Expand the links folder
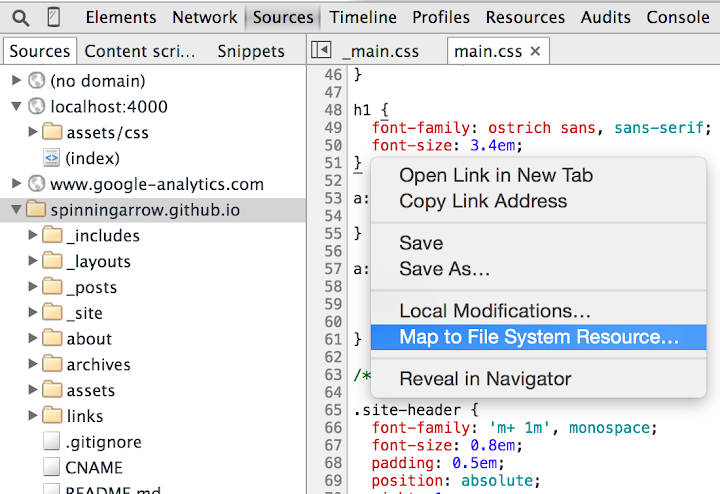The image size is (720, 494). coord(33,415)
